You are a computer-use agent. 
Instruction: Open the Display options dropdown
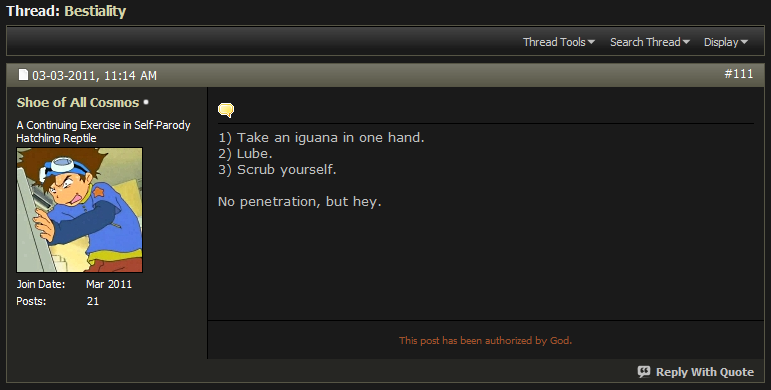[x=726, y=42]
